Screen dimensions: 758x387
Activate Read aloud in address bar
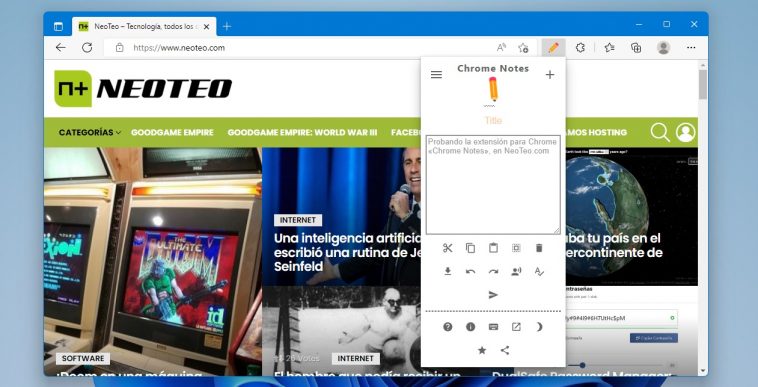(x=501, y=48)
